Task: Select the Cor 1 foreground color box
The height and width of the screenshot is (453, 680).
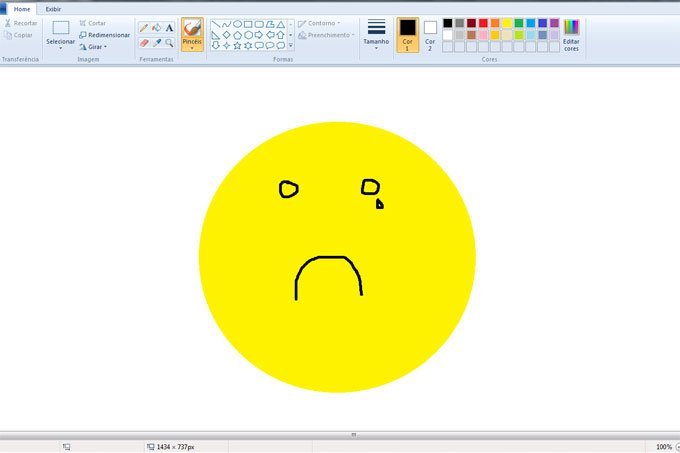Action: pyautogui.click(x=407, y=33)
